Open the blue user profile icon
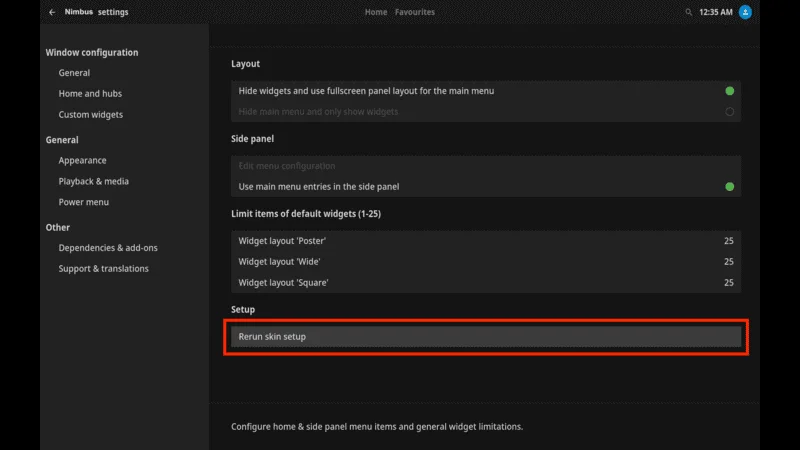This screenshot has height=450, width=800. click(745, 12)
